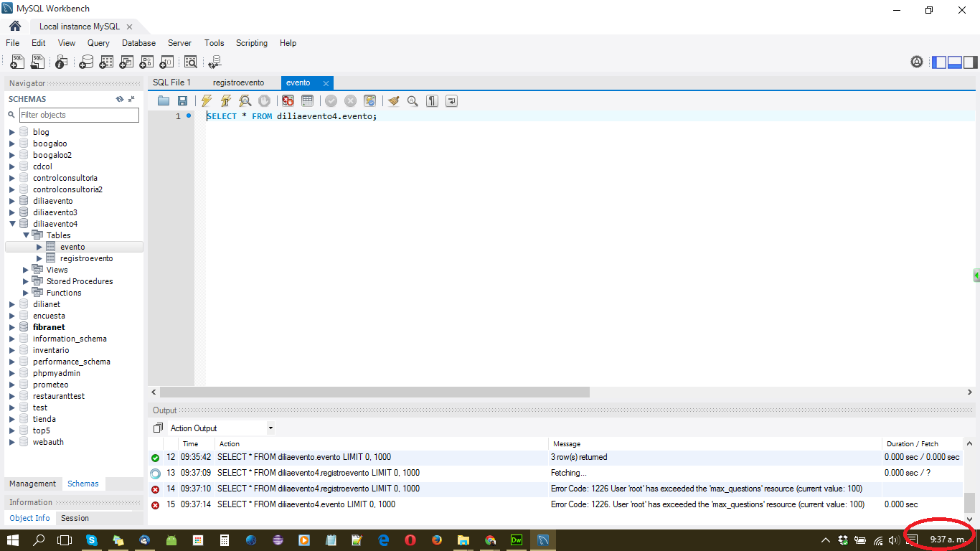The image size is (980, 551).
Task: Click the editor horizontal scrollbar
Action: click(374, 392)
